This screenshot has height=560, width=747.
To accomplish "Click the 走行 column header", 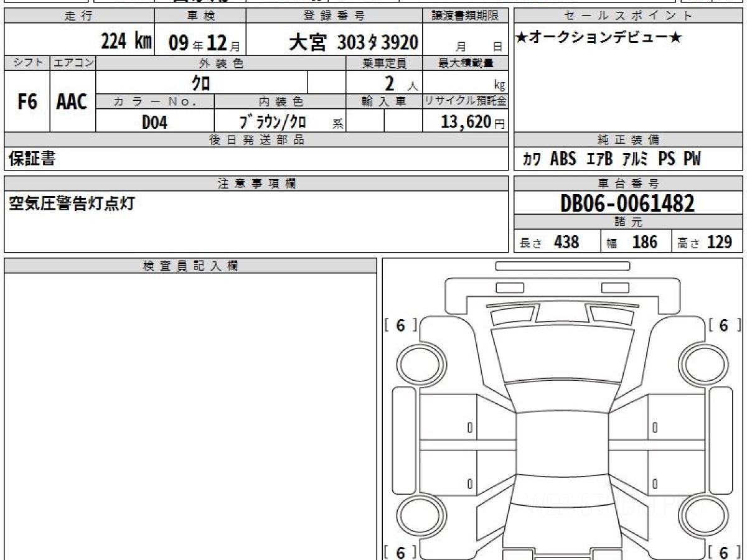I will click(x=78, y=16).
